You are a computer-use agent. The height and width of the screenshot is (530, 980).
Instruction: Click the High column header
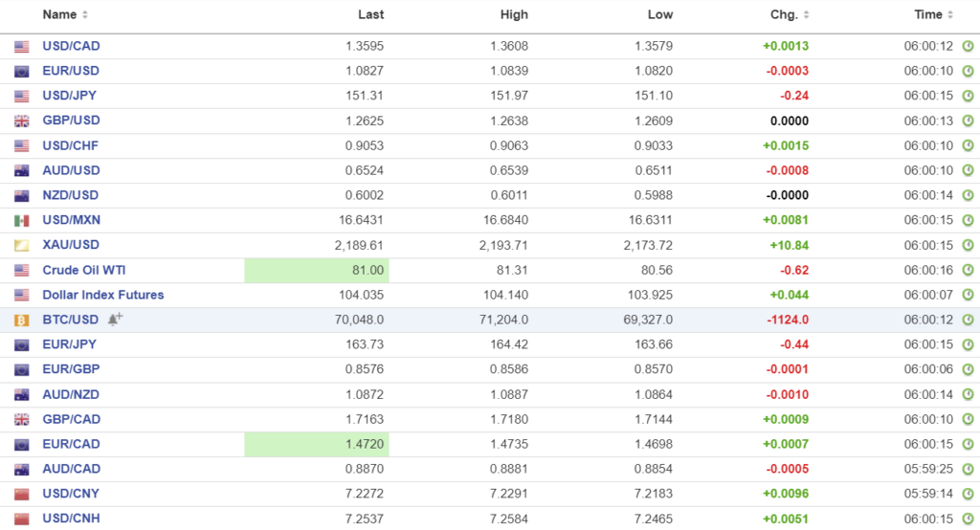[x=514, y=14]
